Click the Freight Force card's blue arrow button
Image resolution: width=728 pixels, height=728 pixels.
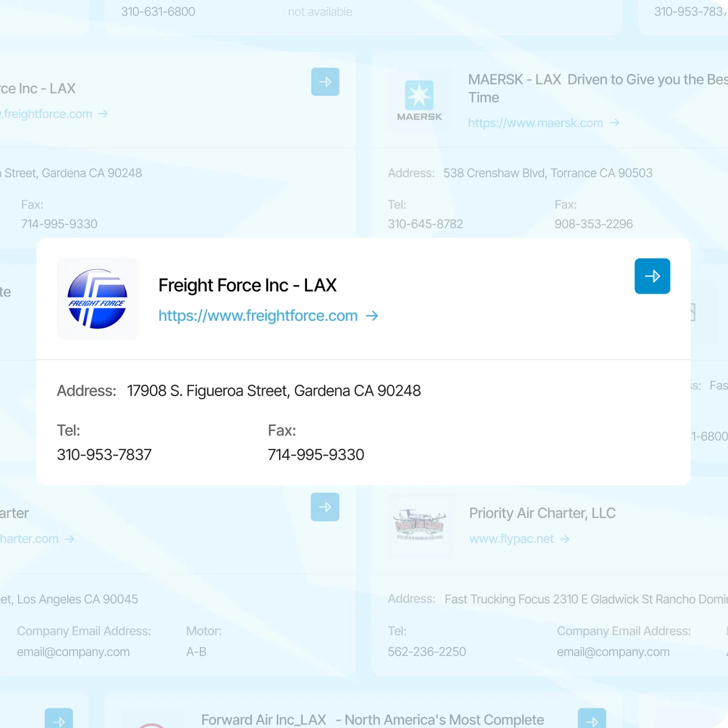tap(652, 276)
